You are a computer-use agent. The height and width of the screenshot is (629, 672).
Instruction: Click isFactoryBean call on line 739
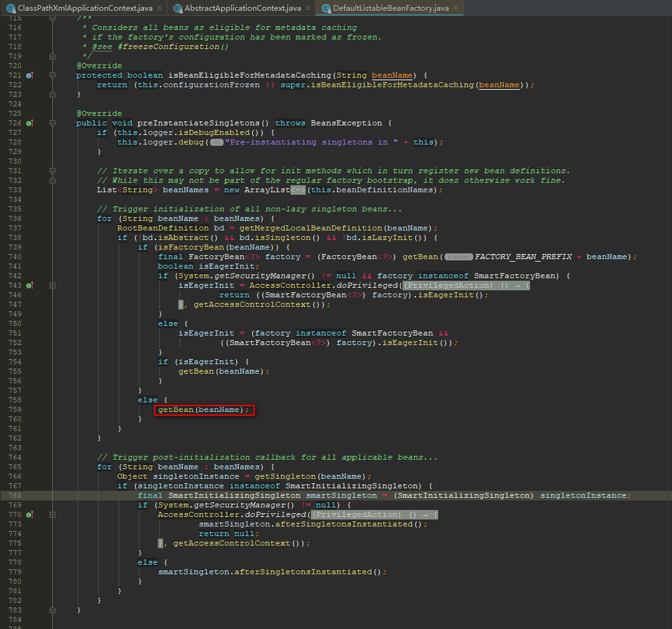tap(190, 247)
